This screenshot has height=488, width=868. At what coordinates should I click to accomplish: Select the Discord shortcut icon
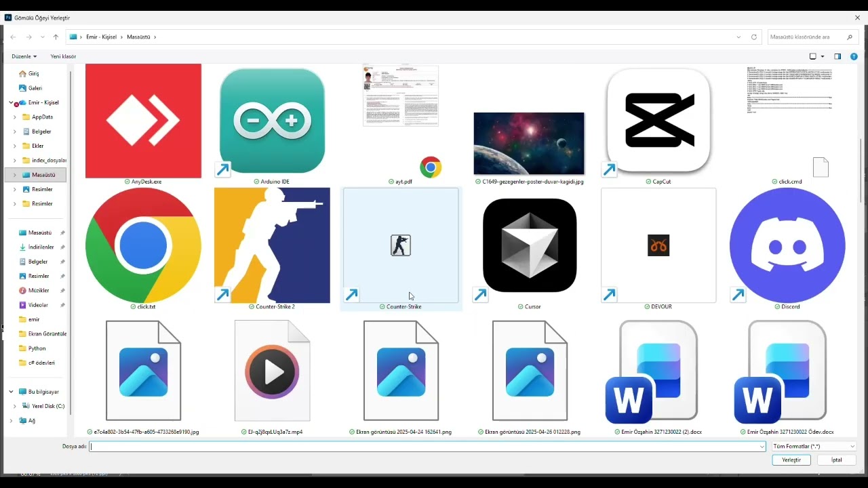pos(787,245)
